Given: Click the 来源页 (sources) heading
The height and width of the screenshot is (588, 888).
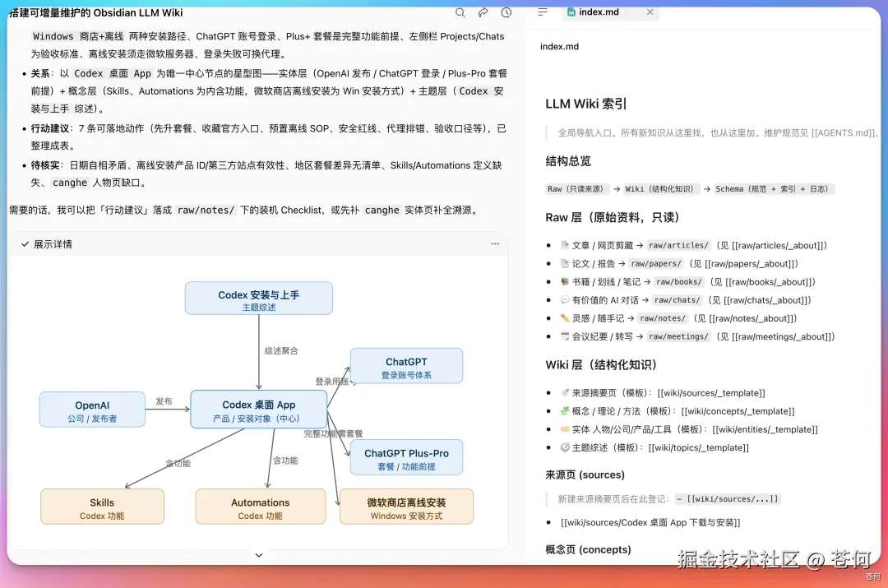Looking at the screenshot, I should point(585,475).
